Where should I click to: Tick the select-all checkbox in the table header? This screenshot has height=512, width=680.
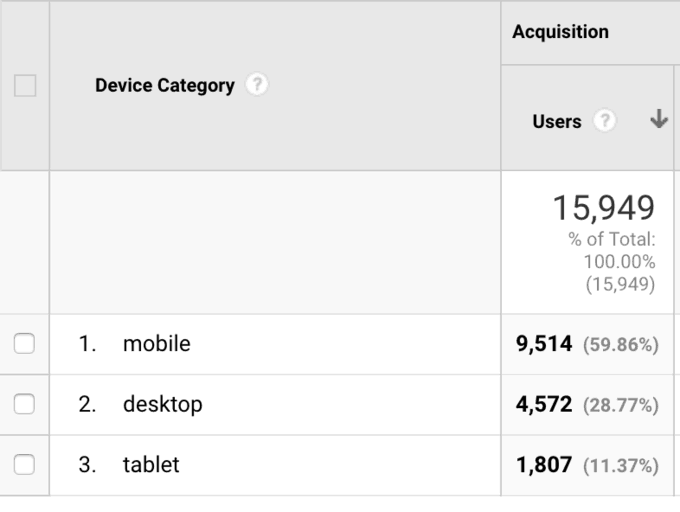tap(25, 85)
